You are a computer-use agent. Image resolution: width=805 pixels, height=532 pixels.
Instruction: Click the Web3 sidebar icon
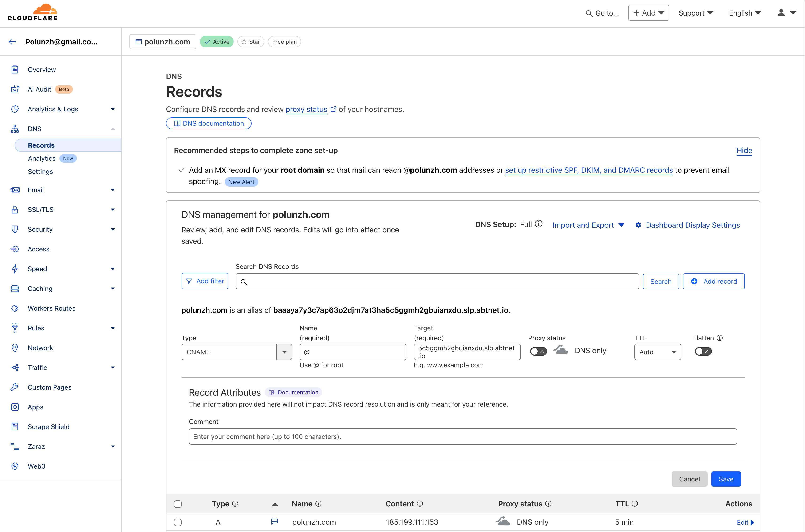15,466
